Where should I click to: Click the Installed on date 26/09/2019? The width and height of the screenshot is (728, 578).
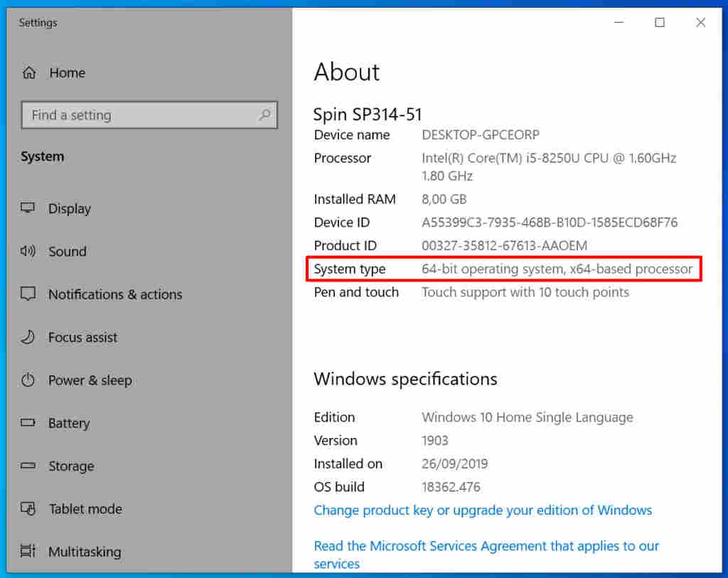coord(454,464)
